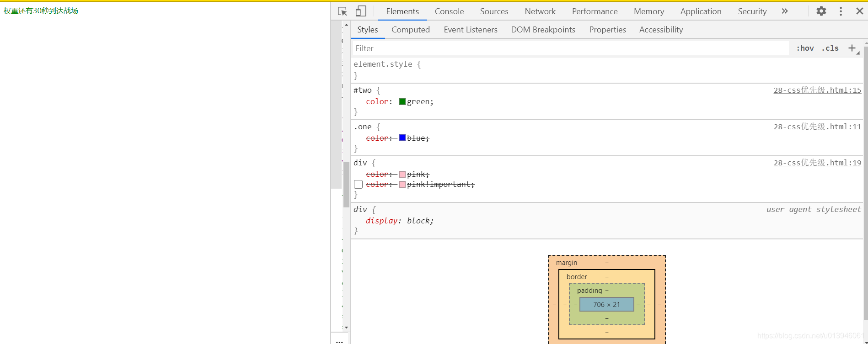Screen dimensions: 868x344
Task: Click the 706 × 21 content box
Action: coord(607,304)
